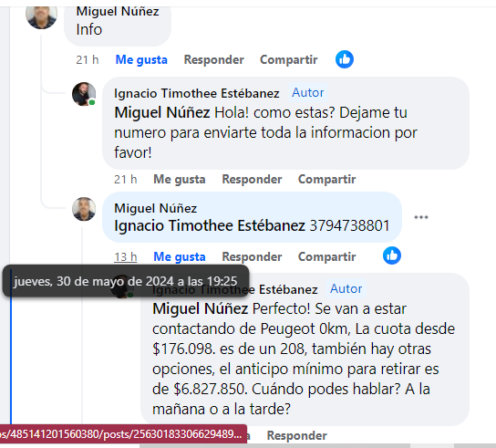Toggle Me gusta on Info comment

[141, 59]
